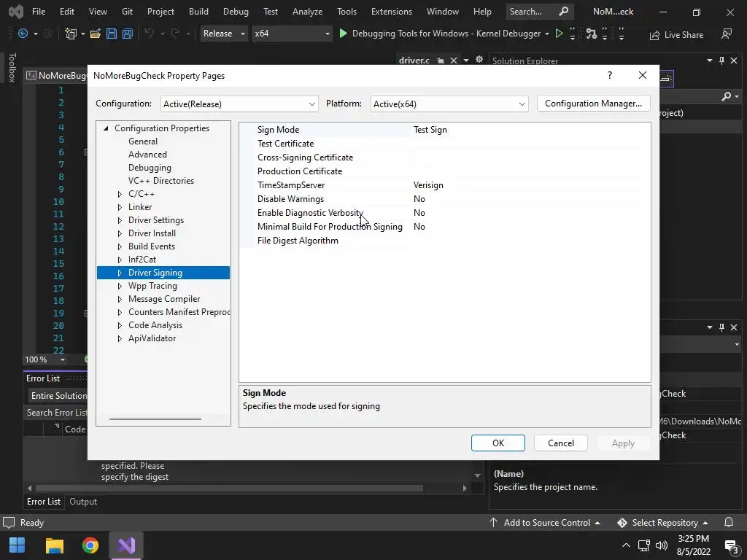Select the Sign Mode property row
Image resolution: width=747 pixels, height=560 pixels.
coord(445,130)
